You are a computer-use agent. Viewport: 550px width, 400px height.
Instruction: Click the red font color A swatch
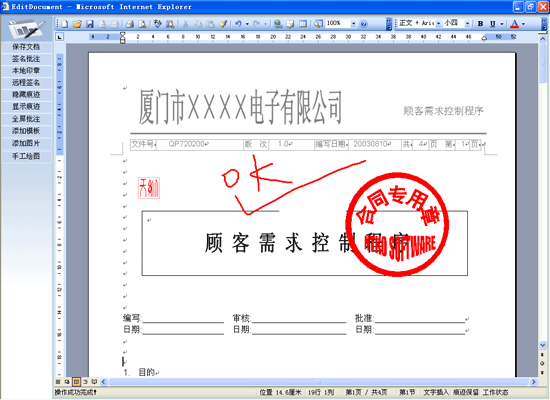click(x=514, y=24)
